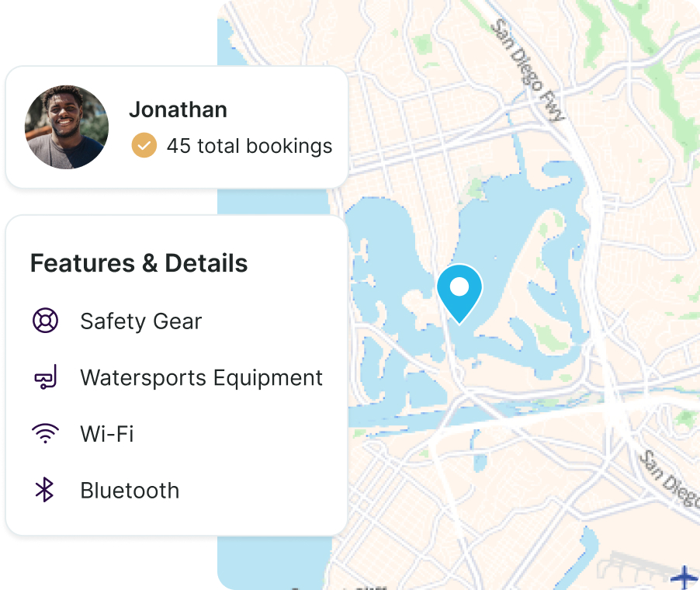Click the Bluetooth feature label

click(130, 491)
